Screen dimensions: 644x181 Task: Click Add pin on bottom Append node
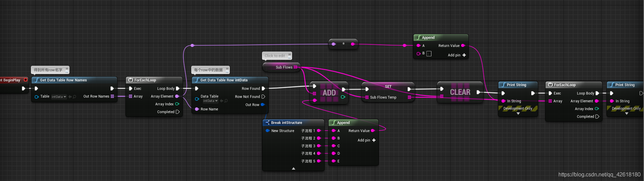click(366, 140)
